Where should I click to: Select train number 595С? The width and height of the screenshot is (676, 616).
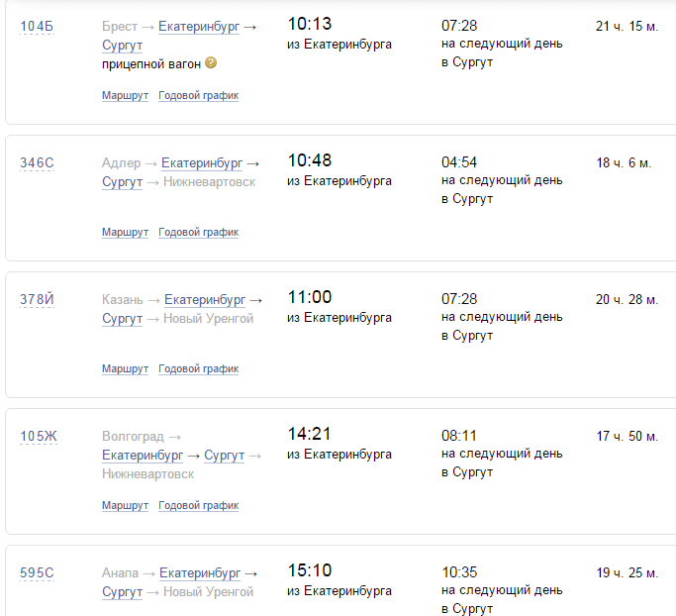37,572
